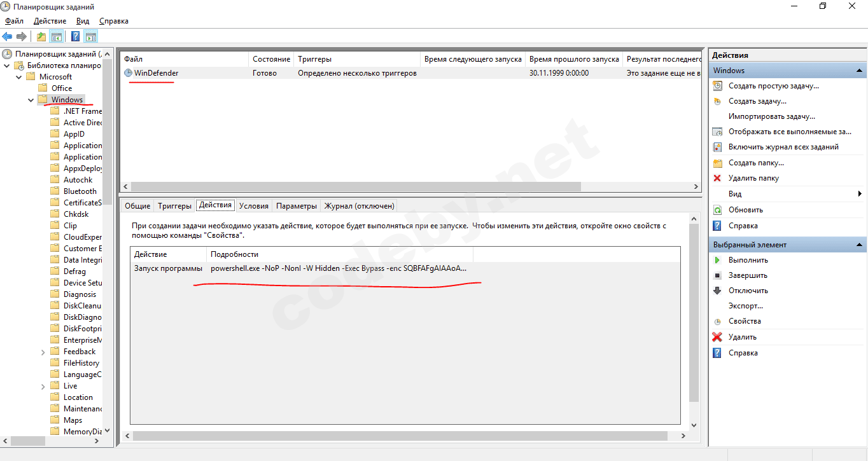Click the Отключить down arrow icon

coord(718,291)
